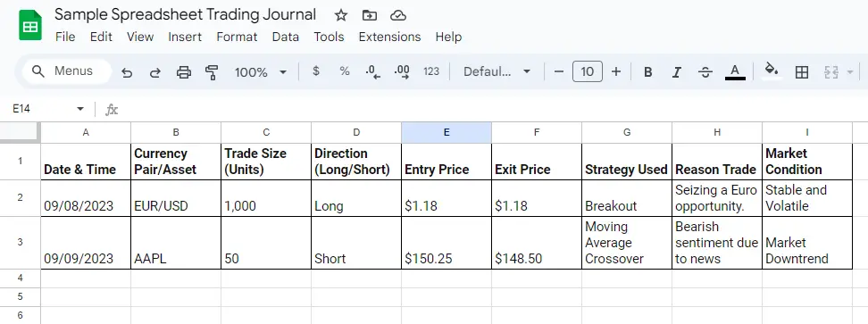Open the View menu
This screenshot has width=868, height=324.
pyautogui.click(x=140, y=37)
